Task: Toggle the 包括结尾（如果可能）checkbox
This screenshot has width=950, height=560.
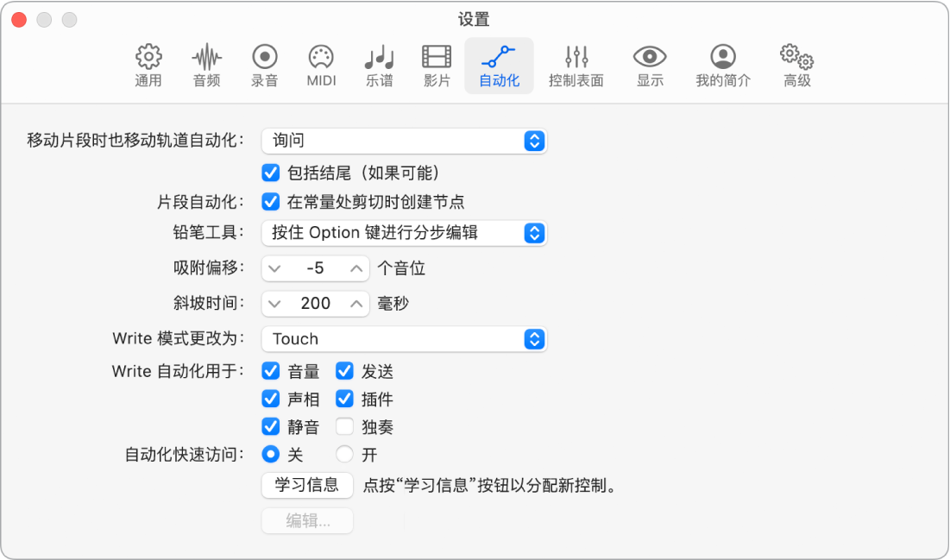Action: [x=270, y=173]
